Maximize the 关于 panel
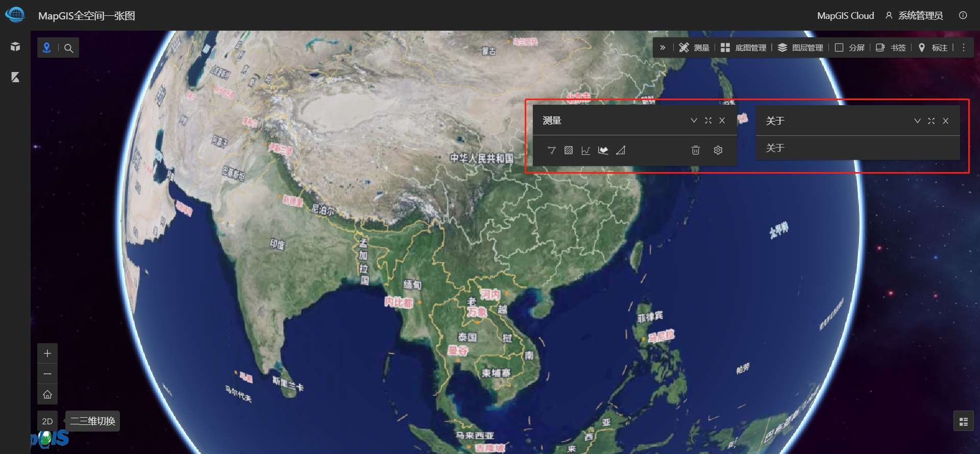The image size is (980, 454). coord(932,121)
